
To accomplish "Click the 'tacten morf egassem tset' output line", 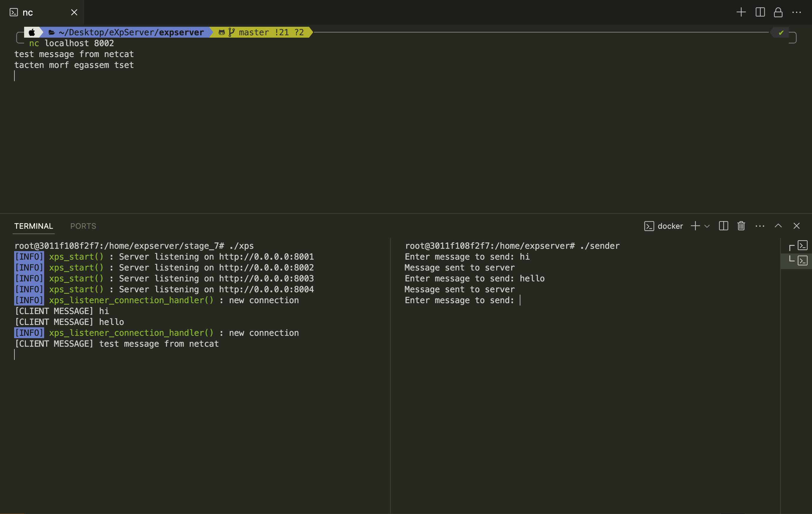I will pos(74,65).
